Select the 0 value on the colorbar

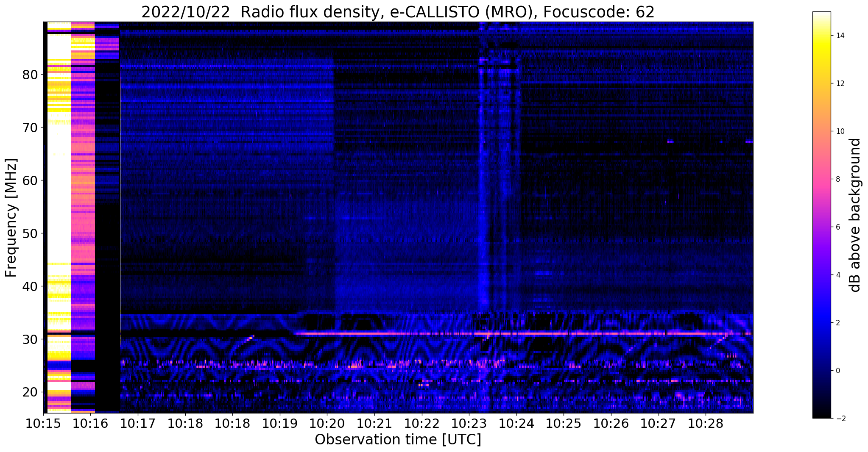[x=837, y=371]
